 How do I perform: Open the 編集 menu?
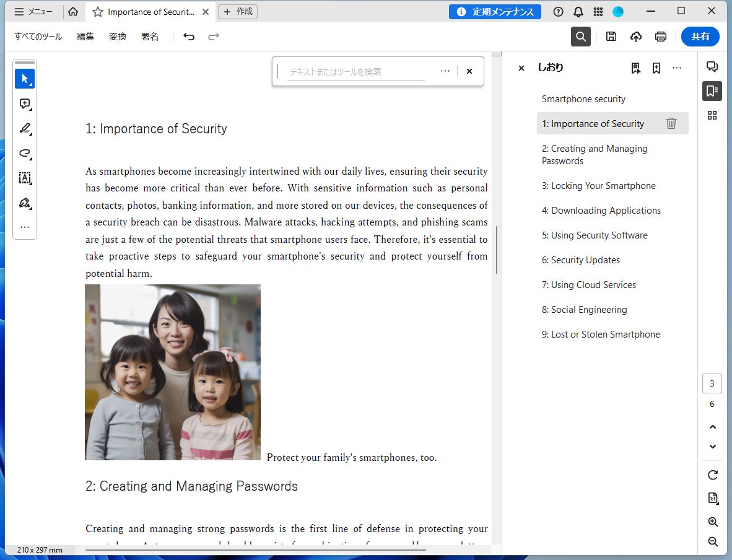click(85, 37)
